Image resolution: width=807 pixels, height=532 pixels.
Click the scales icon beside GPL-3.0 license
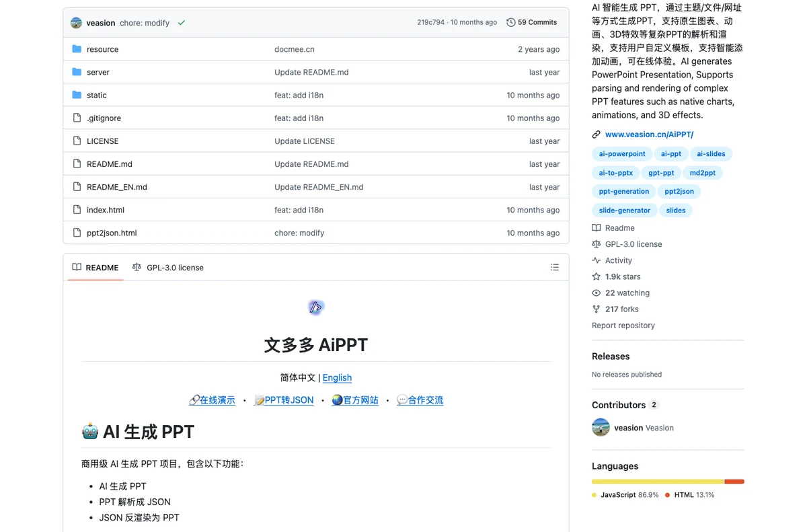pos(596,244)
